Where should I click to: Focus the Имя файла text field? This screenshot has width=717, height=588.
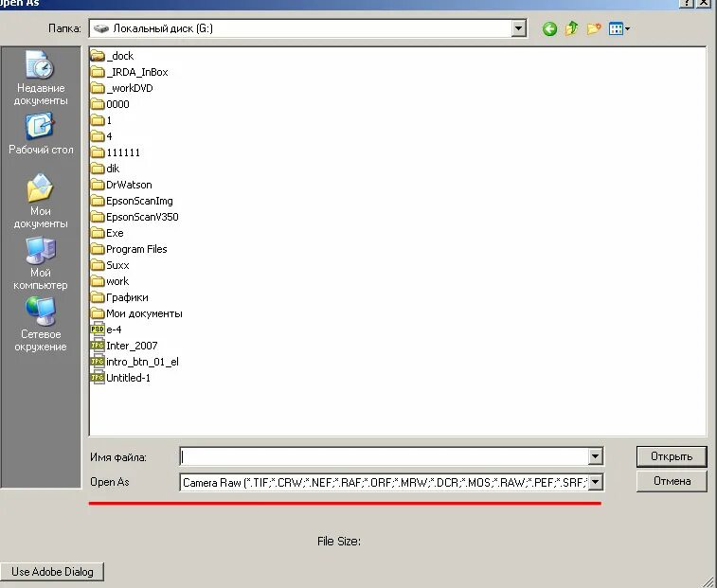click(x=385, y=456)
